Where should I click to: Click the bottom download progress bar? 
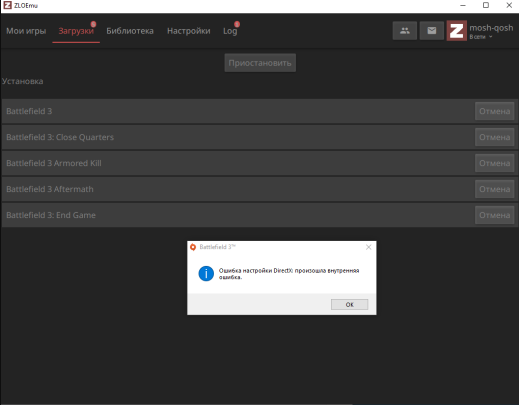(x=177, y=404)
